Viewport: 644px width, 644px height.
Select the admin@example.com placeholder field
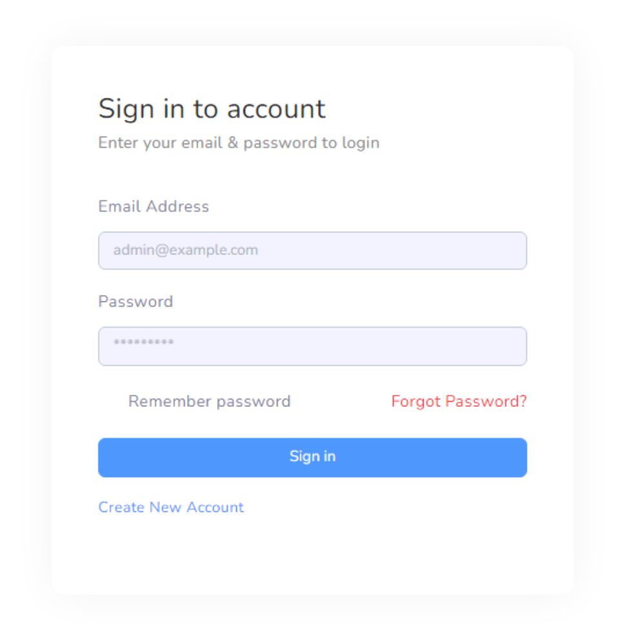[312, 251]
